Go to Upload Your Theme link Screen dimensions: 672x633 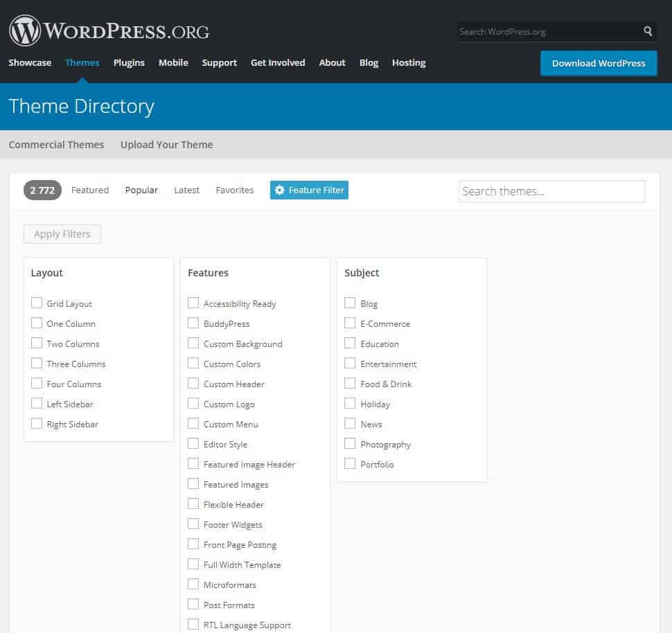[x=167, y=145]
